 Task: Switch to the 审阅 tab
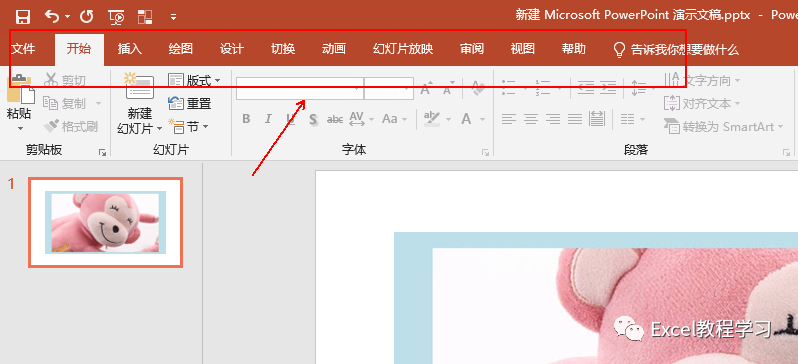click(x=472, y=49)
